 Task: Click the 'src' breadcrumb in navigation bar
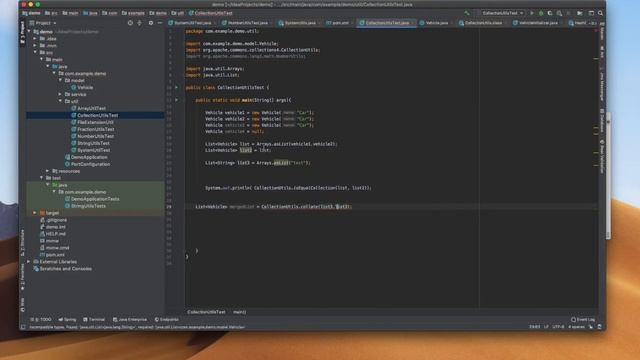coord(51,13)
